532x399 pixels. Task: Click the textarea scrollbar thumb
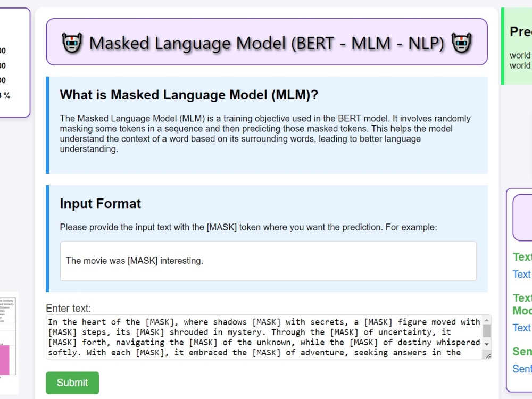(487, 330)
